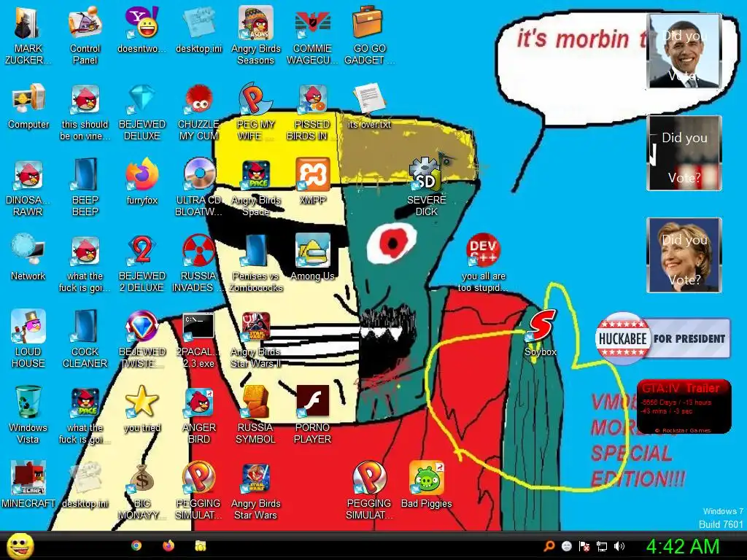Screen dimensions: 747x560
Task: Select the 'you tried' gold star icon
Action: tap(142, 408)
